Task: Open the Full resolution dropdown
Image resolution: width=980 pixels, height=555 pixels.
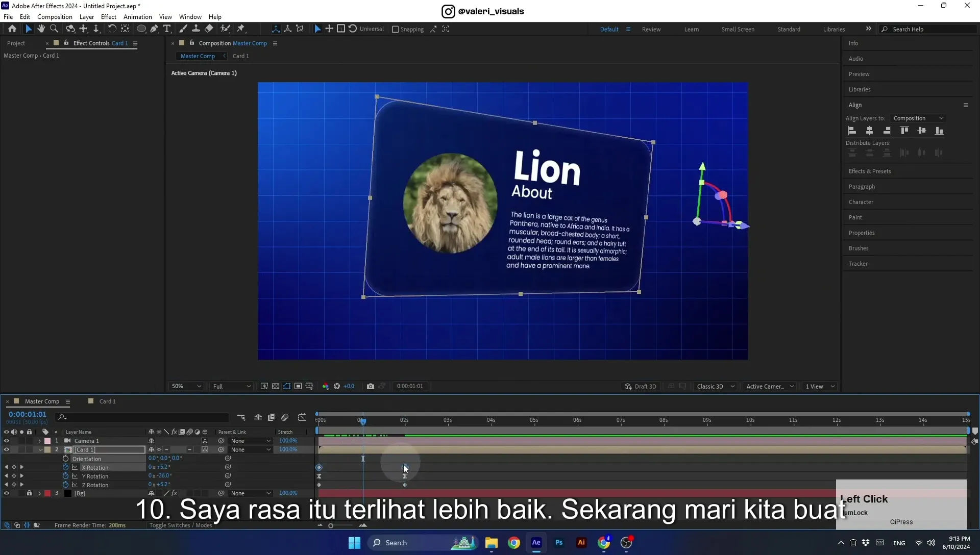Action: [x=232, y=386]
